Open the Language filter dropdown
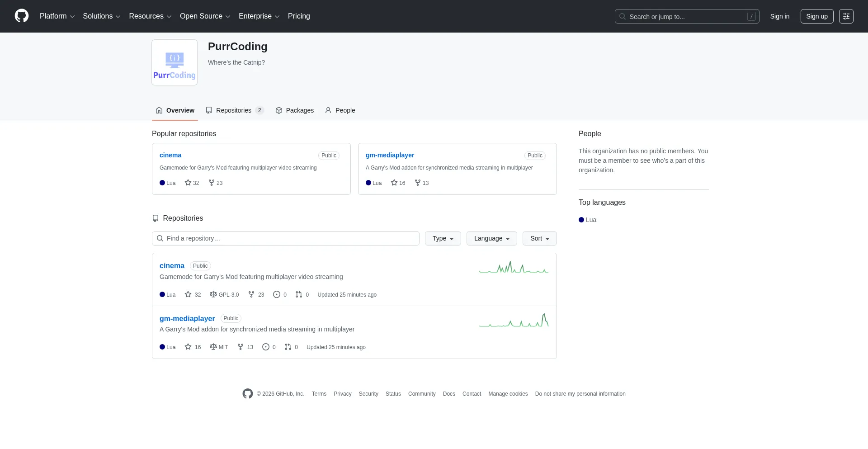This screenshot has height=449, width=868. click(x=492, y=238)
